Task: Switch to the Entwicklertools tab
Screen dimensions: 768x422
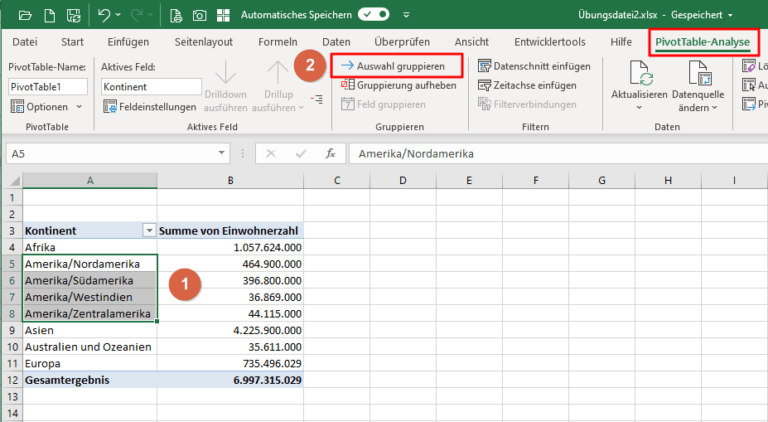Action: tap(550, 42)
